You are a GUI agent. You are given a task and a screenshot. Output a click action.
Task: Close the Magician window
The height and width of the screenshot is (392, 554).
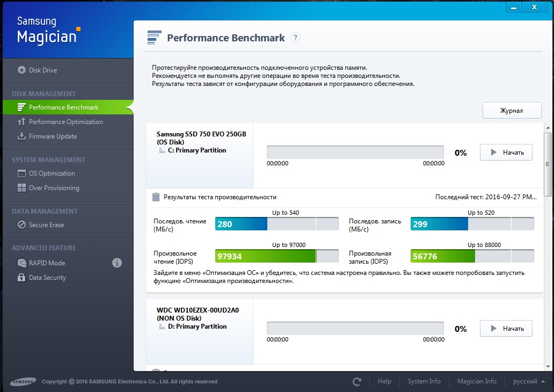click(x=535, y=7)
